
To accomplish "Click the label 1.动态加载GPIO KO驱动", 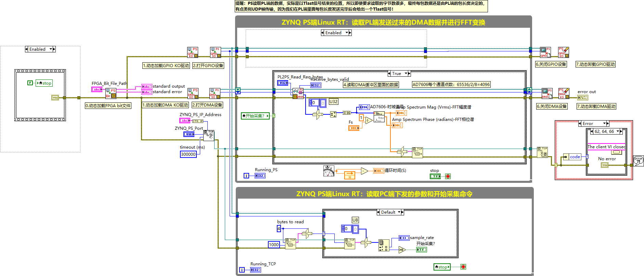I will (x=166, y=65).
